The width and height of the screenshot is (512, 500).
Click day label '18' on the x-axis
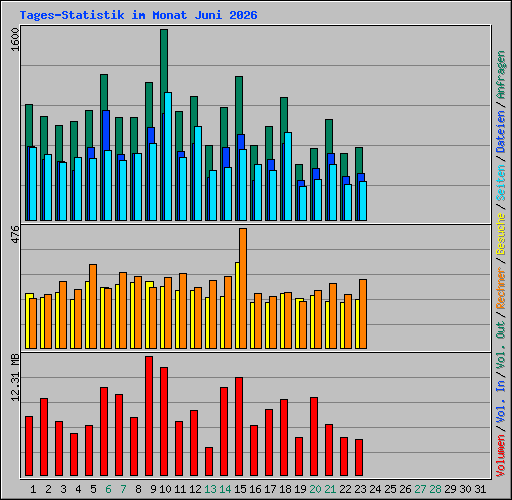click(x=285, y=489)
